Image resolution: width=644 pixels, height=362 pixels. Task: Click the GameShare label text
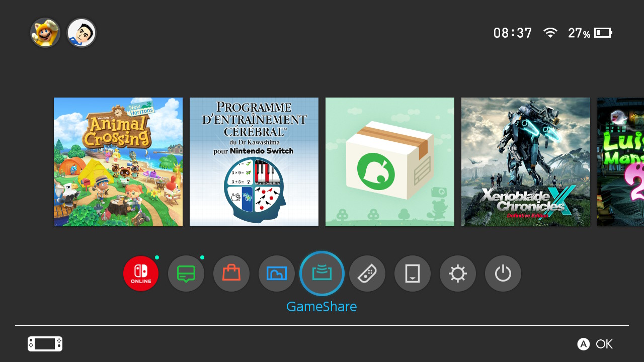coord(321,307)
